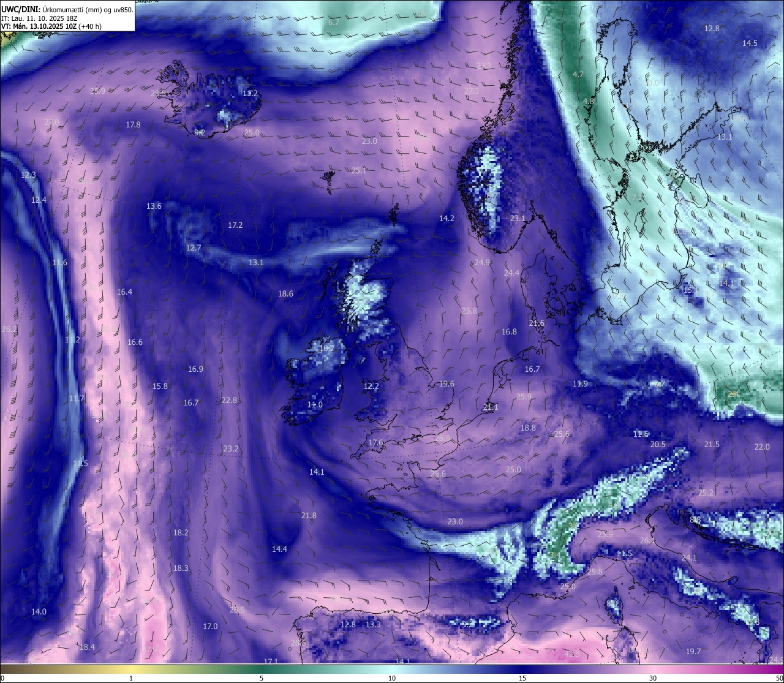Click the legend tick label '50'

779,678
